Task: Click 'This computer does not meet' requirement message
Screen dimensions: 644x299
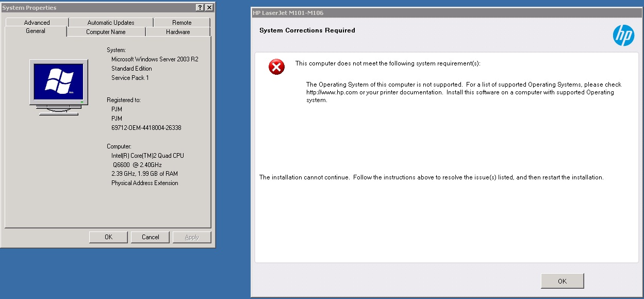Action: [x=388, y=63]
